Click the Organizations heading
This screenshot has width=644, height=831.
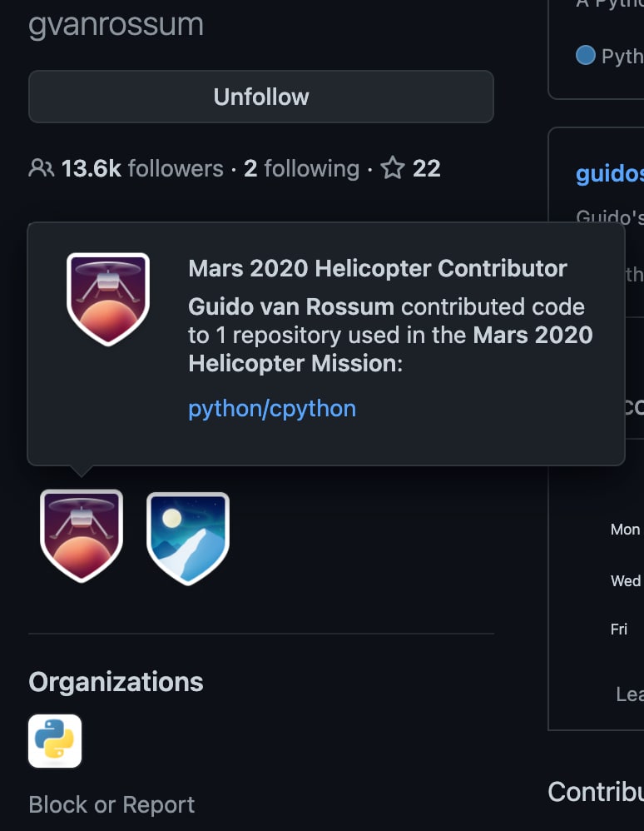point(116,682)
